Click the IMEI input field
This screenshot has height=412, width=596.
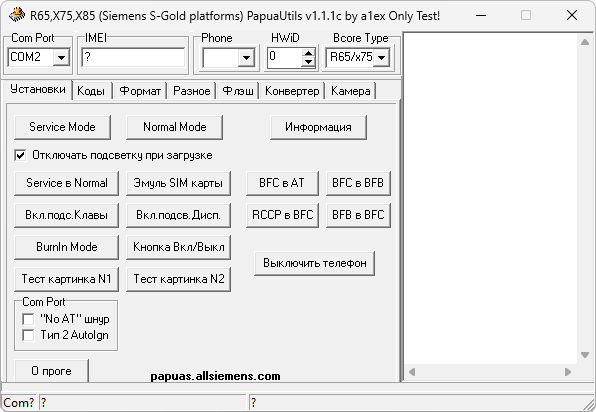[133, 57]
